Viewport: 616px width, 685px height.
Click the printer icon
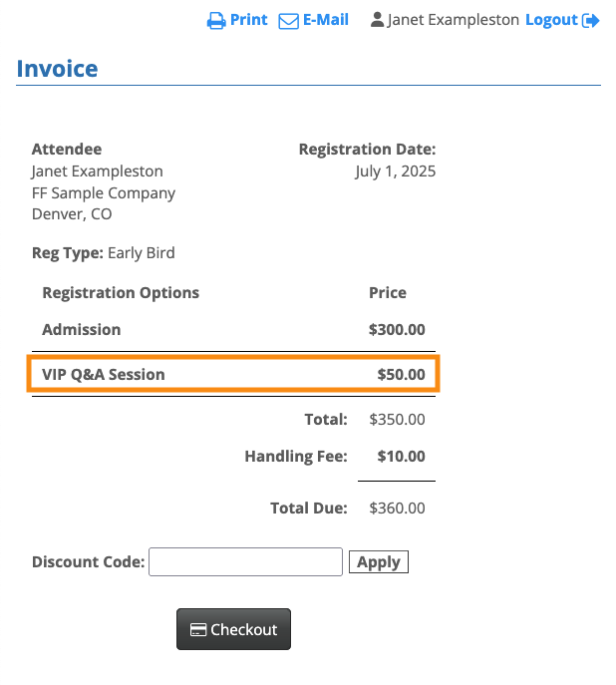coord(216,21)
